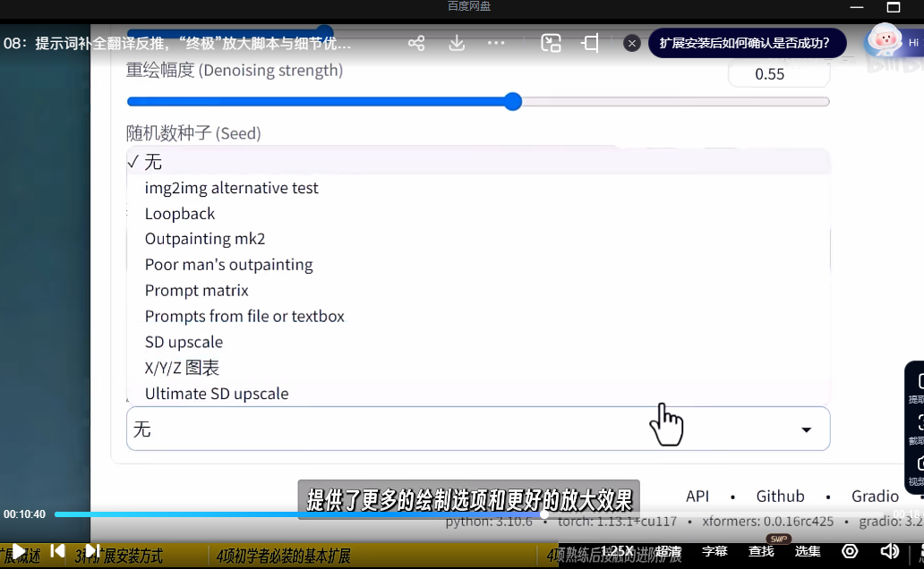The image size is (924, 569).
Task: Click the circular target icon in player bar
Action: (850, 551)
